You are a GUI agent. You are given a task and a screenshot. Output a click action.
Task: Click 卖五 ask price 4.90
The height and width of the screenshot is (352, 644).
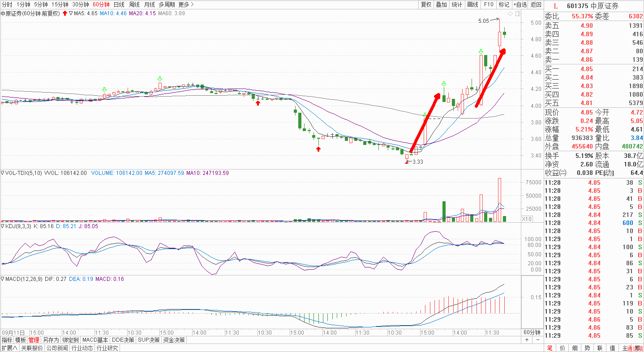click(x=587, y=25)
